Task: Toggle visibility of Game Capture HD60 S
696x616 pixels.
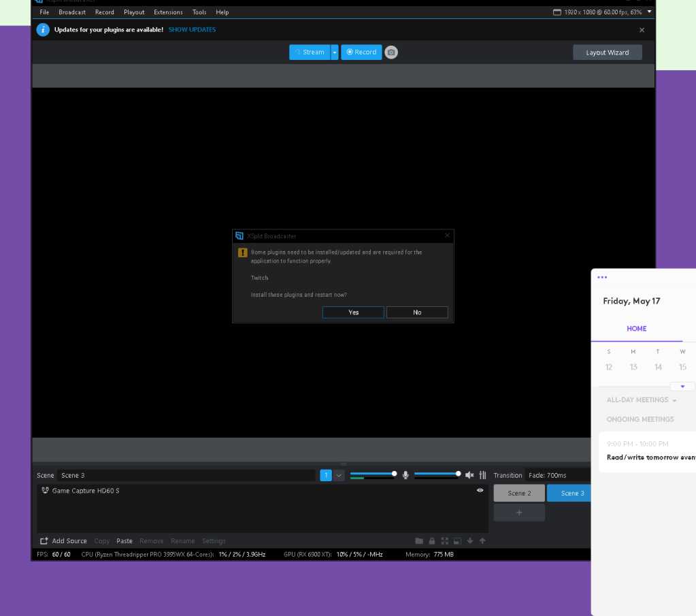Action: [480, 490]
